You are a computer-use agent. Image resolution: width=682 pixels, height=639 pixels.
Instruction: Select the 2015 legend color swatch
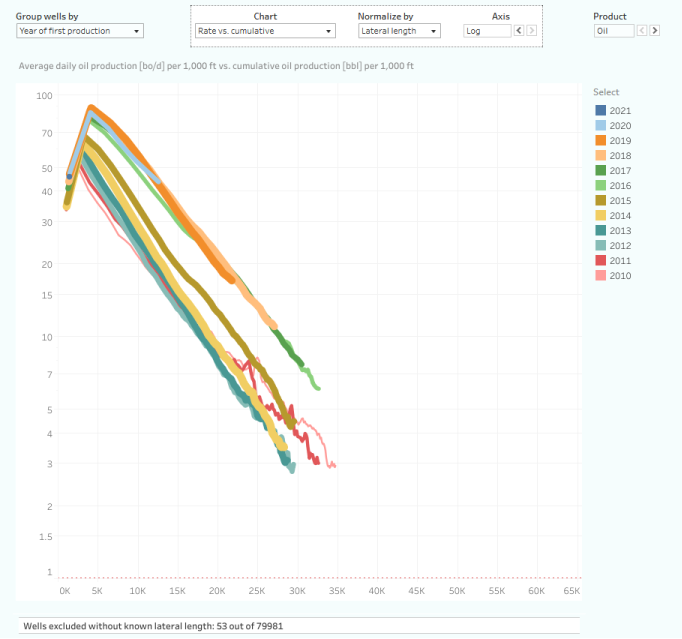tap(600, 201)
